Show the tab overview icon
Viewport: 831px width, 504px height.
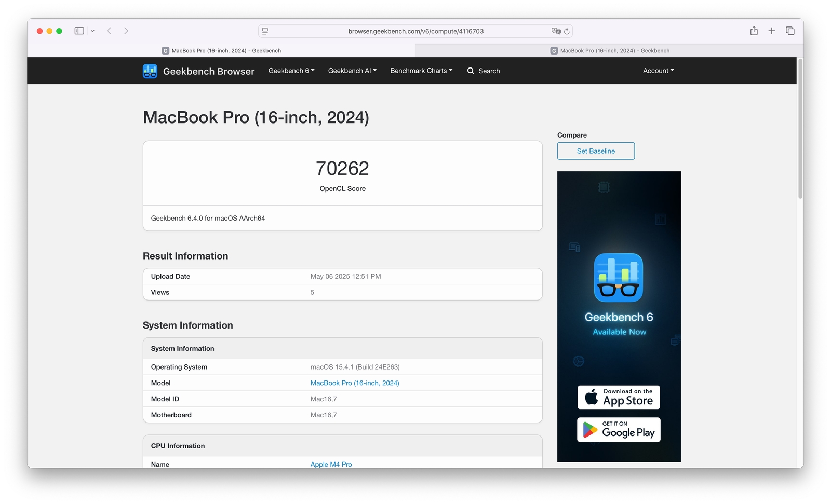[x=790, y=31]
